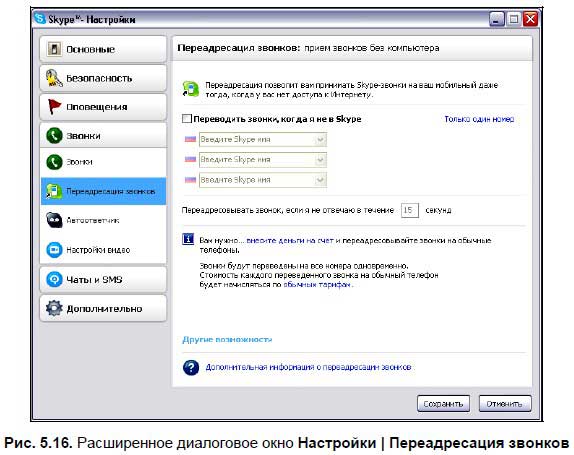574x455 pixels.
Task: Enable Переводить звонки, когда я не в Skype
Action: click(187, 119)
